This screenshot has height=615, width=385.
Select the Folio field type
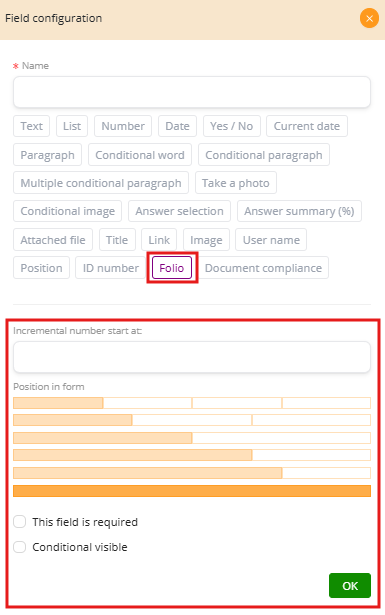[172, 268]
